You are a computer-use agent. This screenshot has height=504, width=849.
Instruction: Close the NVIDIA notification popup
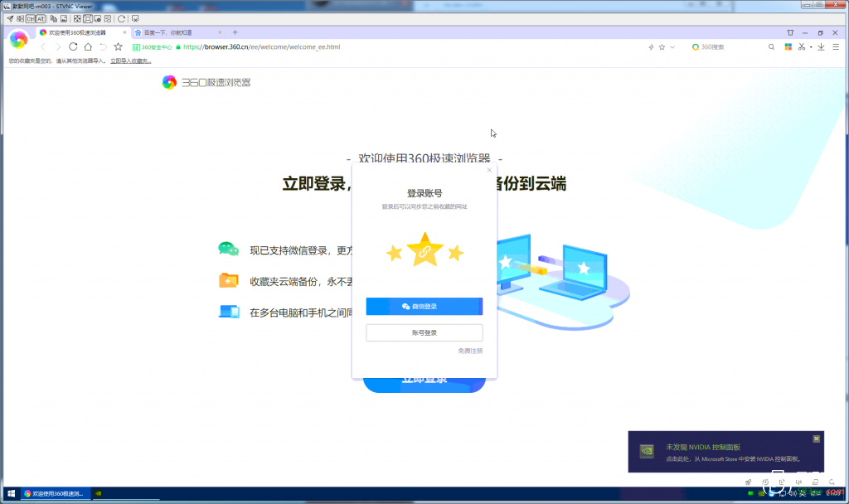[817, 439]
